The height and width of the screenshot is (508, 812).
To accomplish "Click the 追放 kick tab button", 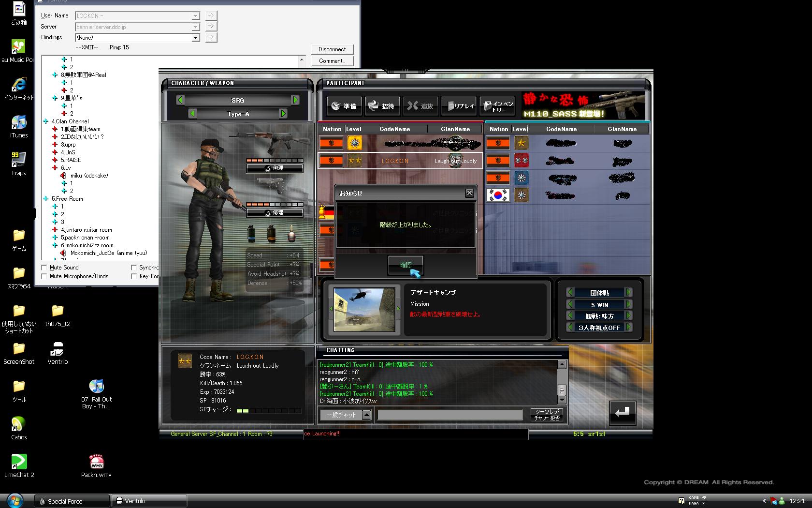I will [420, 106].
